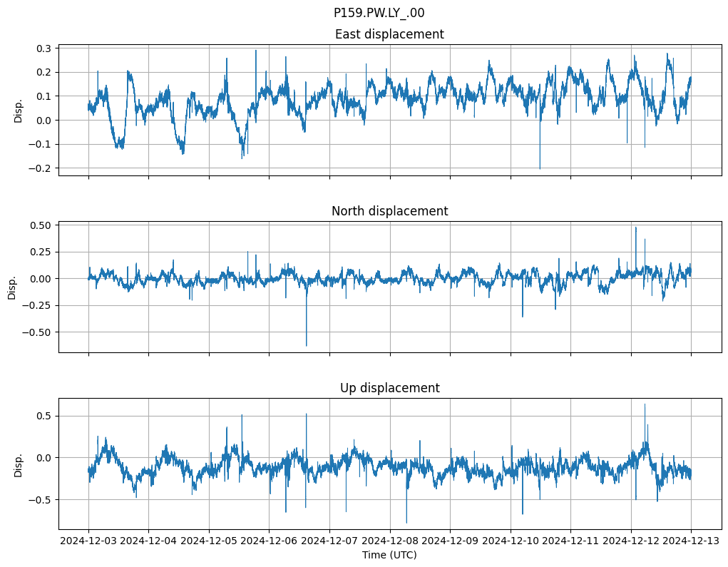Screen dimensions: 728x567
Task: Click the Up plot's Disp. y-axis label
Action: point(19,464)
